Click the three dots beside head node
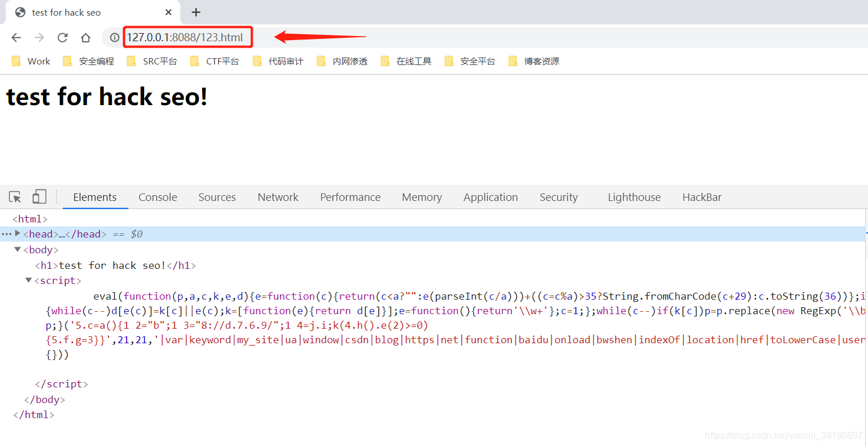The height and width of the screenshot is (446, 868). [x=6, y=234]
